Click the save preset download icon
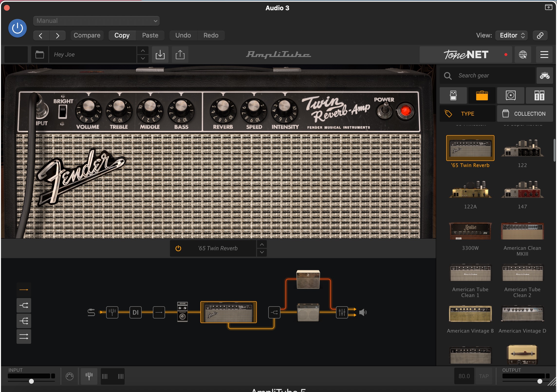This screenshot has height=392, width=557. point(160,55)
